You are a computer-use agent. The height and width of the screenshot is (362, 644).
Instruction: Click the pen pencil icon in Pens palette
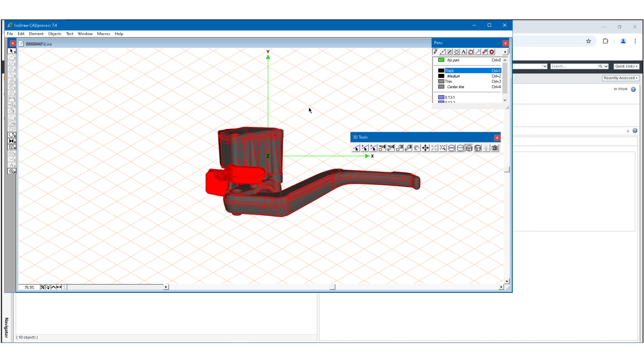(435, 52)
